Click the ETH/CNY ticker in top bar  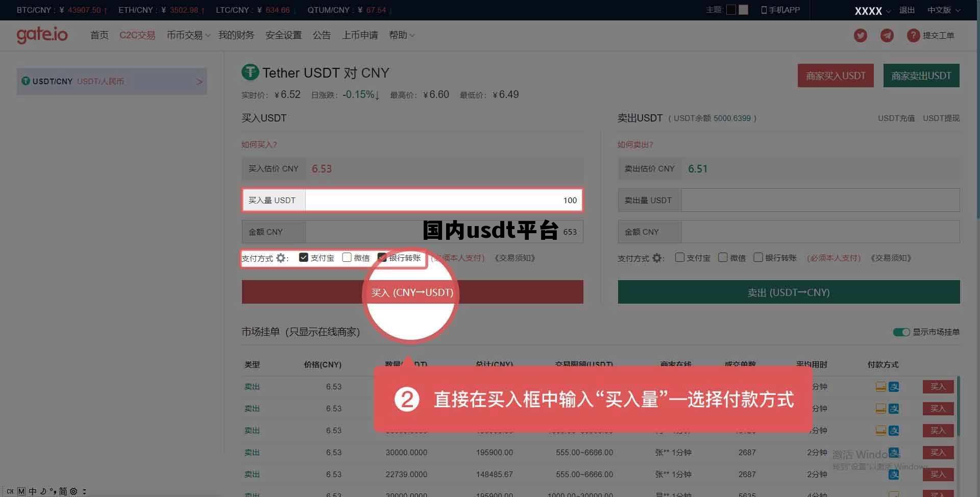pos(161,10)
